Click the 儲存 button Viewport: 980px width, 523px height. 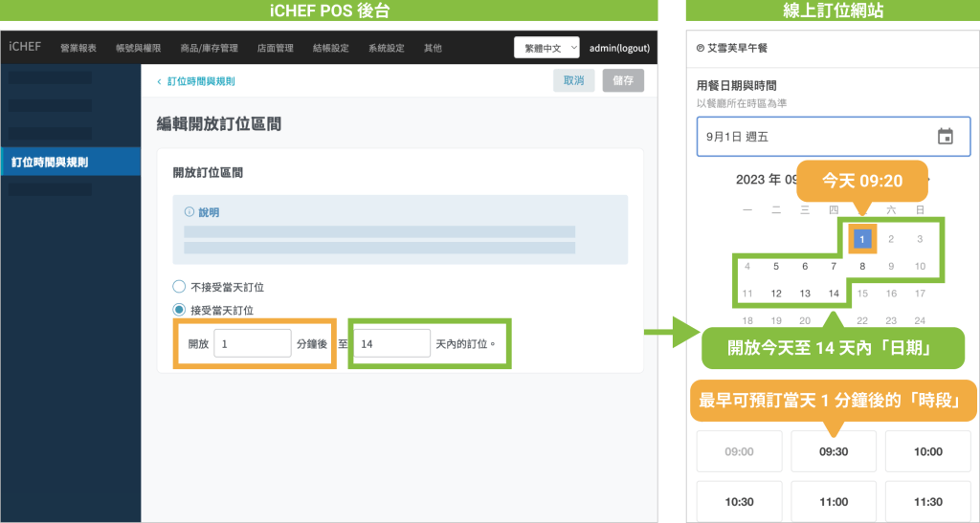coord(622,81)
